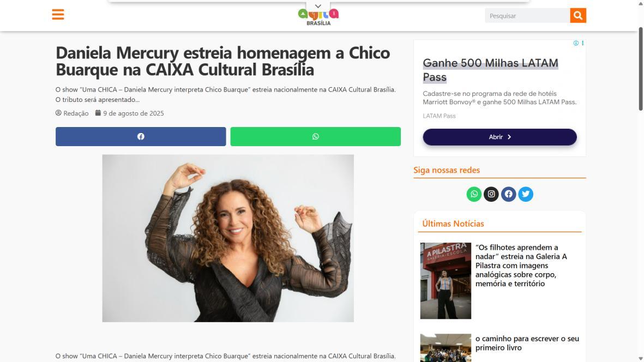Open "o caminho para escrever" news link

coord(527,343)
